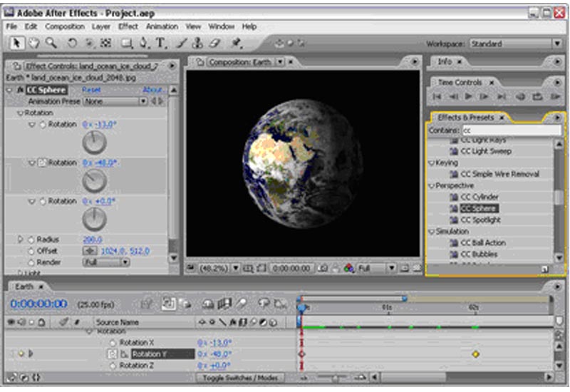Open the Composition menu
Screen dimensions: 570x392
65,26
